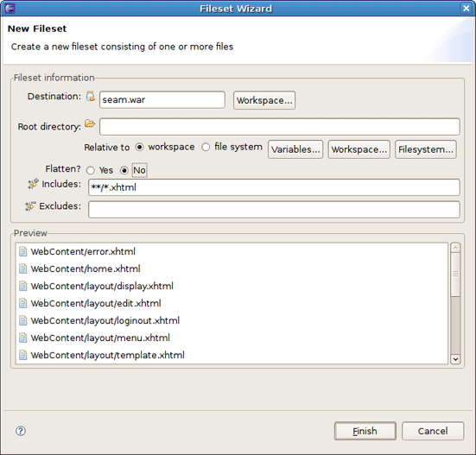Select the workspace radio button
This screenshot has width=476, height=455.
[x=139, y=148]
